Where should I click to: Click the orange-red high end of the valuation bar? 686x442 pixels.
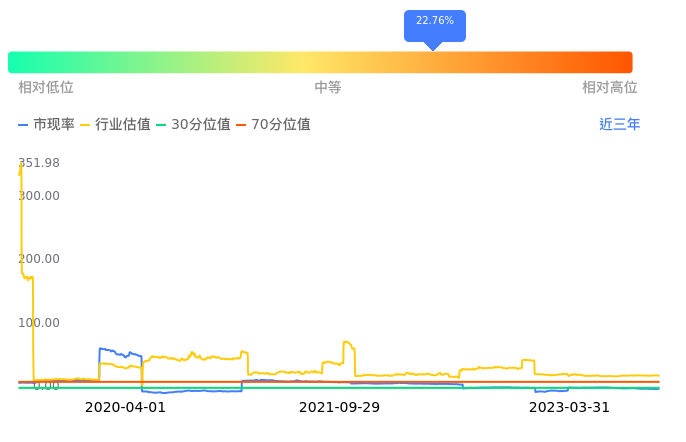[622, 62]
